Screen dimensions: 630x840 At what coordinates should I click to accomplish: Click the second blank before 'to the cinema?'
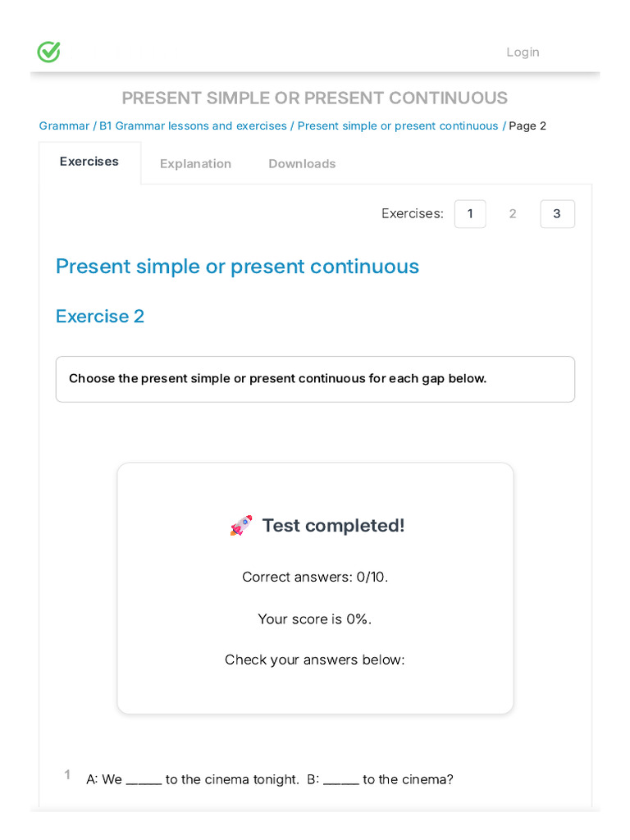340,780
